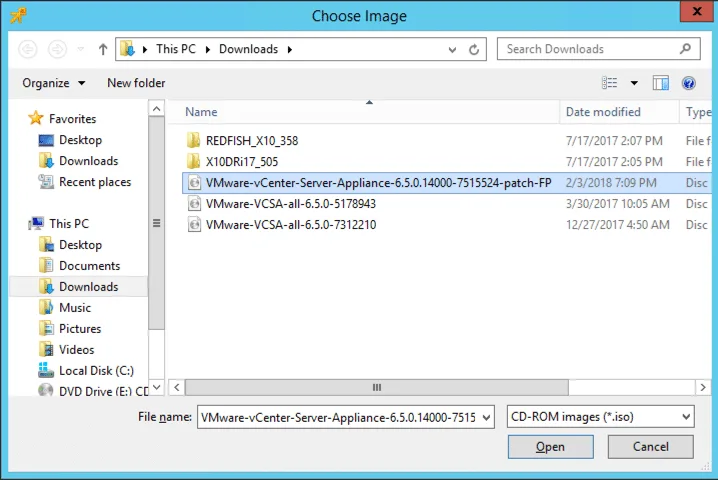Open the Organize menu

click(54, 83)
